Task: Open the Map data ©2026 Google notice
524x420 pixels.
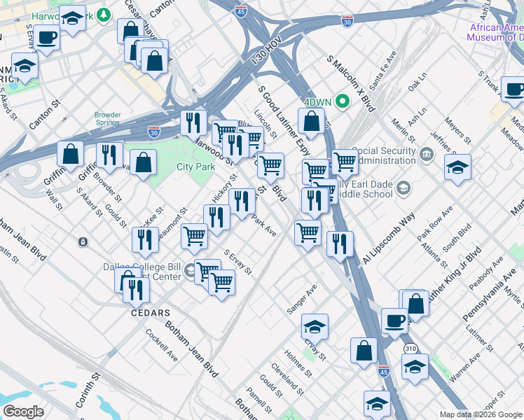Action: pos(481,414)
